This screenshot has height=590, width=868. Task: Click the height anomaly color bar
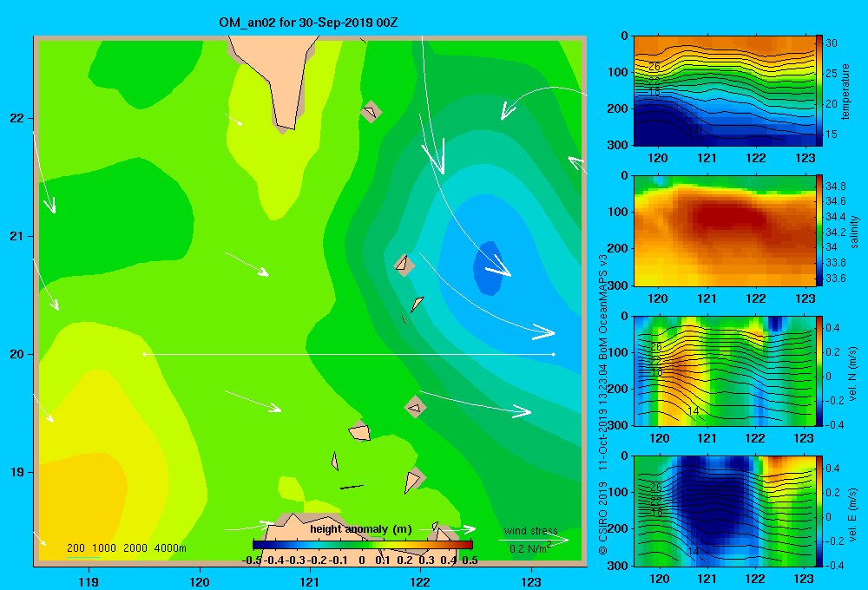(x=363, y=545)
